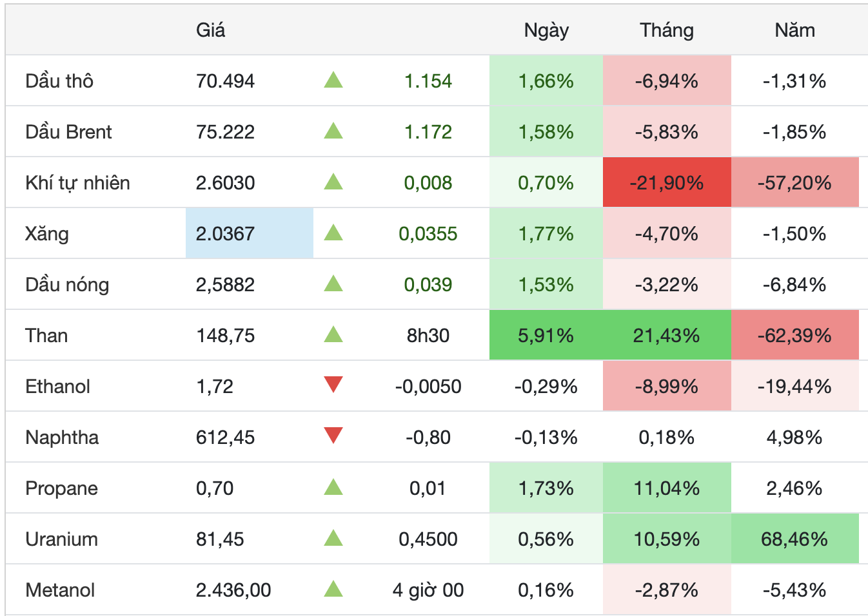Open the Xăng commodity link
The width and height of the screenshot is (868, 616).
(47, 234)
